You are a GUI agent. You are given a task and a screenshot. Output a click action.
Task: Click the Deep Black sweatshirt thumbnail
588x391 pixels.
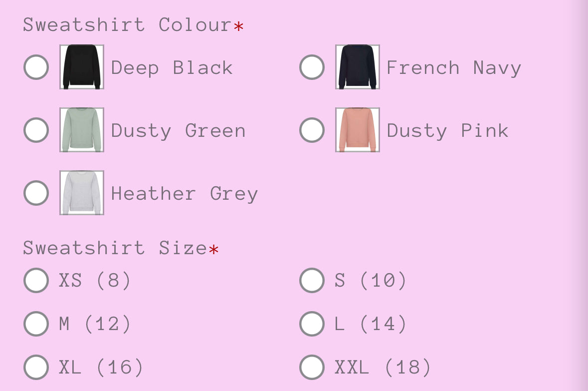pyautogui.click(x=82, y=67)
